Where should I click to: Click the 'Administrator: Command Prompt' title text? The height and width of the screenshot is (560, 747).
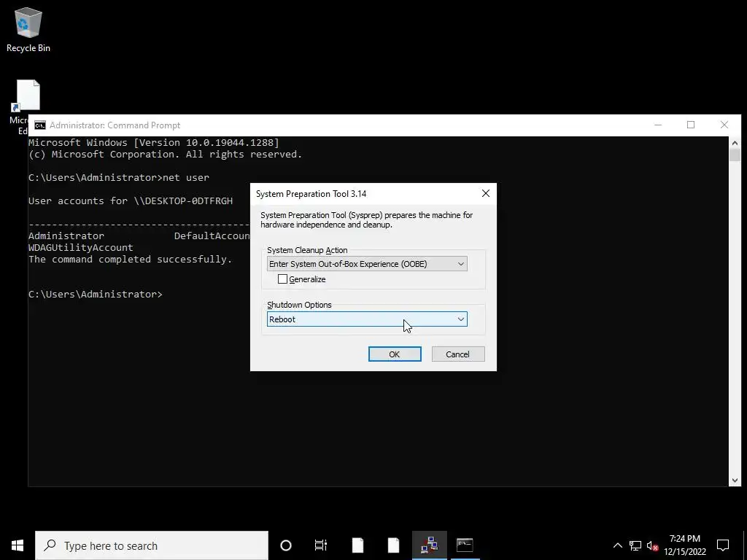coord(115,125)
